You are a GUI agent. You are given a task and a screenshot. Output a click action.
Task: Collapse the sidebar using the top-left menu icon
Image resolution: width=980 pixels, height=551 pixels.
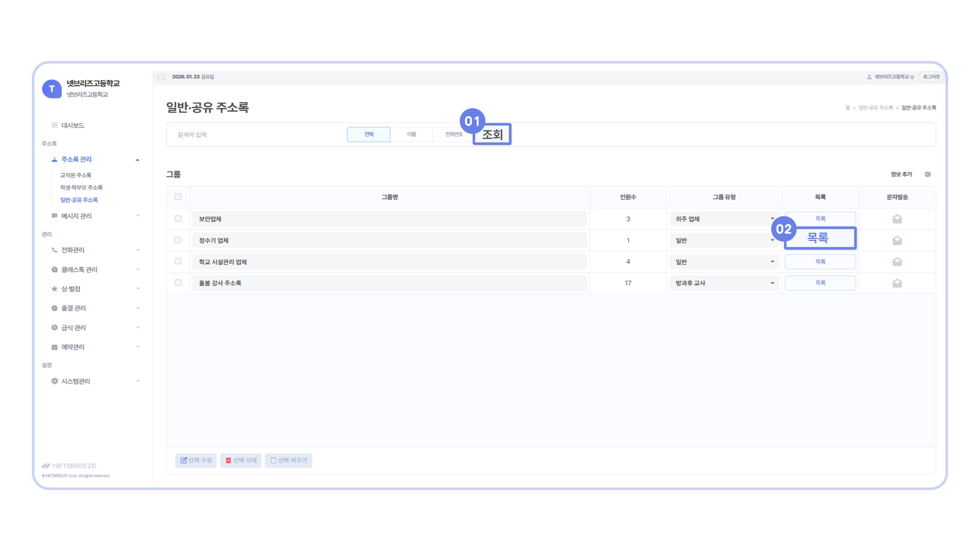pos(161,77)
